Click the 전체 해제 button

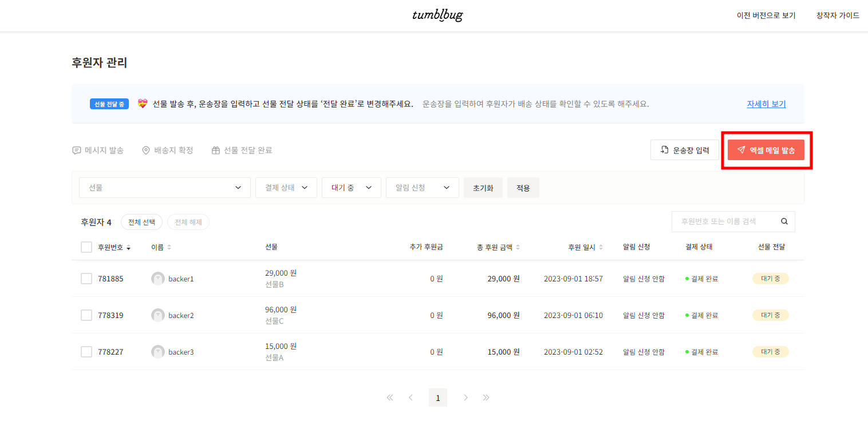pyautogui.click(x=188, y=222)
